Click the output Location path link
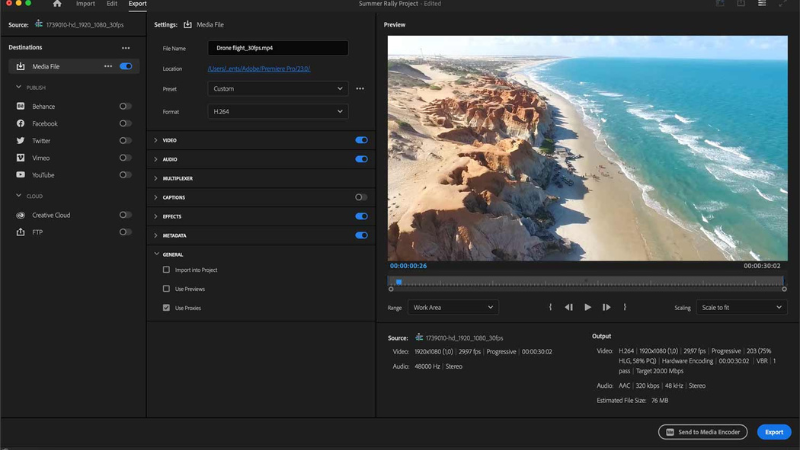The image size is (800, 450). coord(258,69)
